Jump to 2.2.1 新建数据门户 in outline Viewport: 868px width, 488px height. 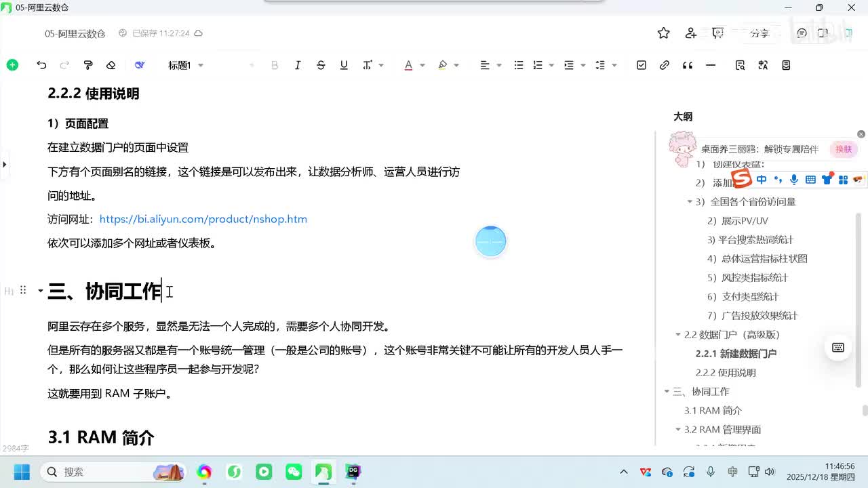point(736,354)
